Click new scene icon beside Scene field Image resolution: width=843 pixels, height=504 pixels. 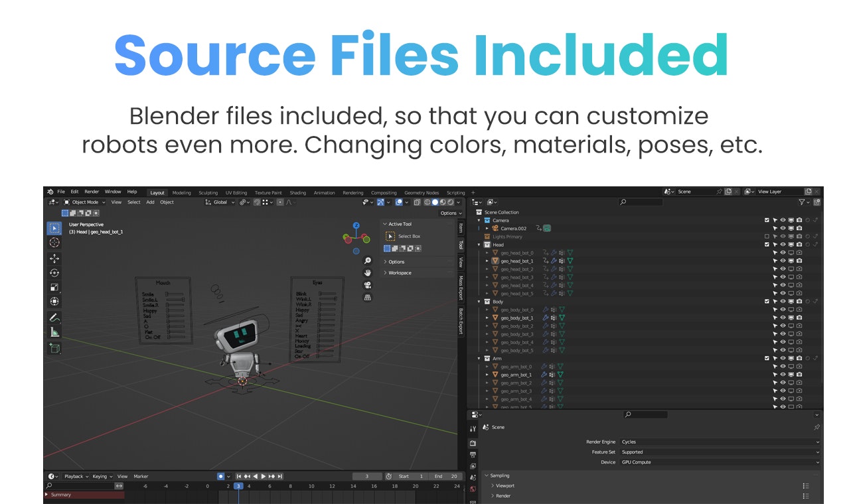pyautogui.click(x=728, y=192)
